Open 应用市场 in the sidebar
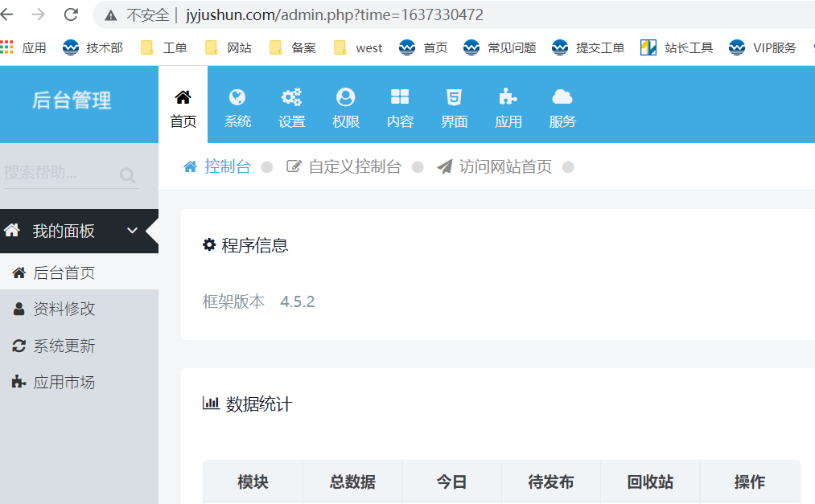The height and width of the screenshot is (504, 815). [x=64, y=382]
